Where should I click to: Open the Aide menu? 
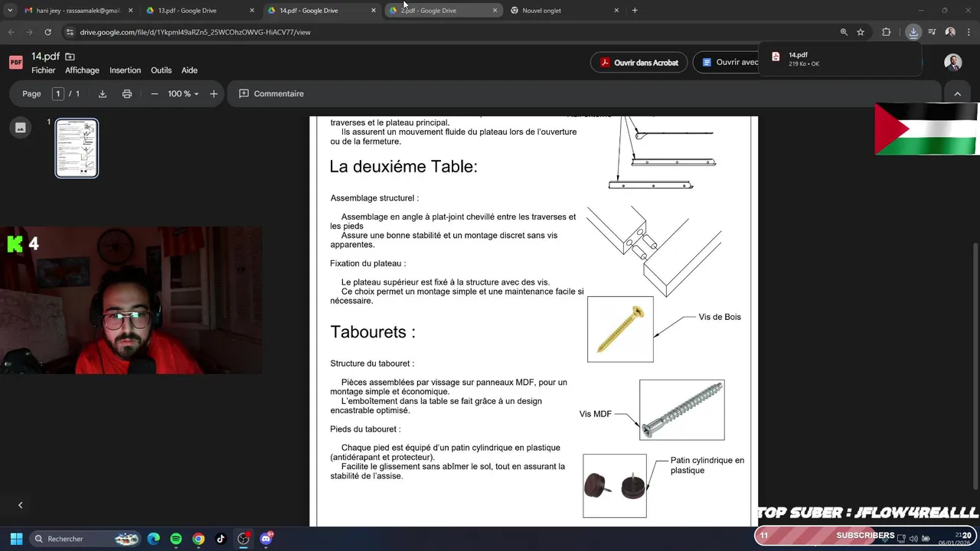189,70
